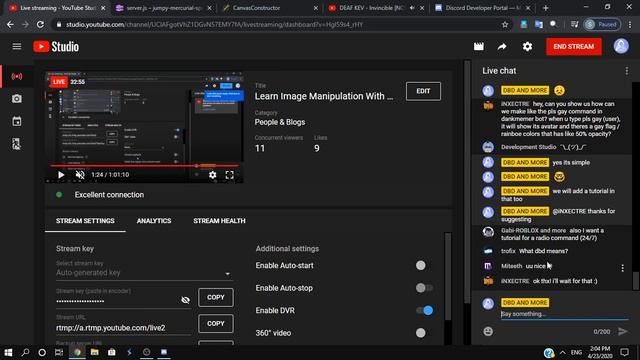This screenshot has height=360, width=640.
Task: Open the account avatar menu
Action: pyautogui.click(x=621, y=46)
